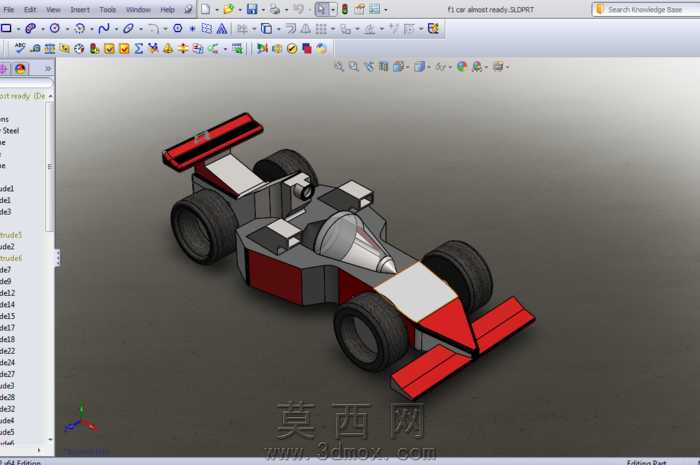Select the Circle sketch tool
The width and height of the screenshot is (700, 465).
pos(55,29)
